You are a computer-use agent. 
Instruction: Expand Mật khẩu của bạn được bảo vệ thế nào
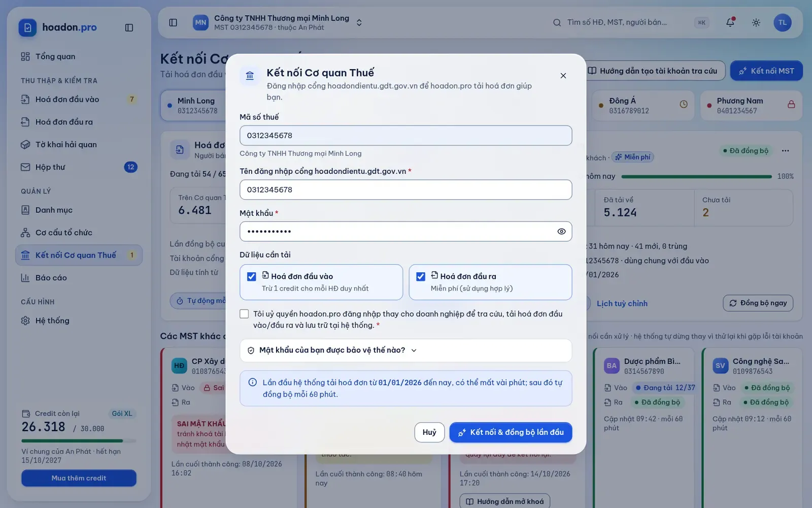[405, 350]
